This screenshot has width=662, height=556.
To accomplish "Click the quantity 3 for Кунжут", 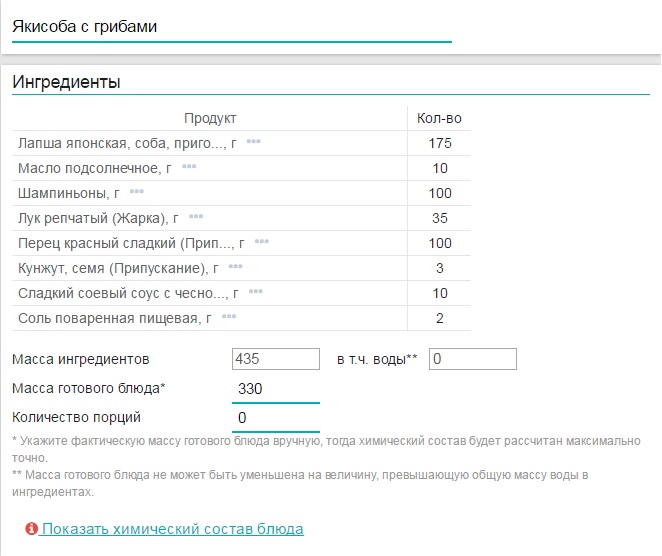I will point(439,268).
